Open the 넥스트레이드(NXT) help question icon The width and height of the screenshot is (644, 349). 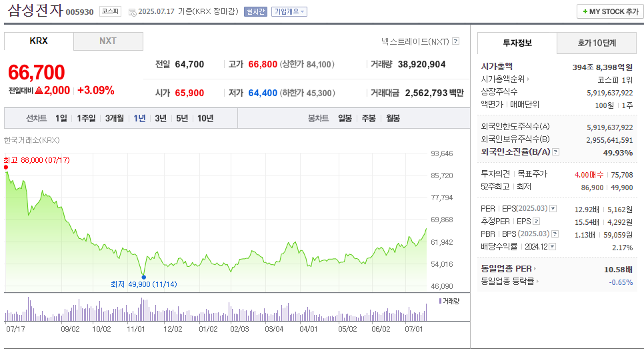pos(455,41)
